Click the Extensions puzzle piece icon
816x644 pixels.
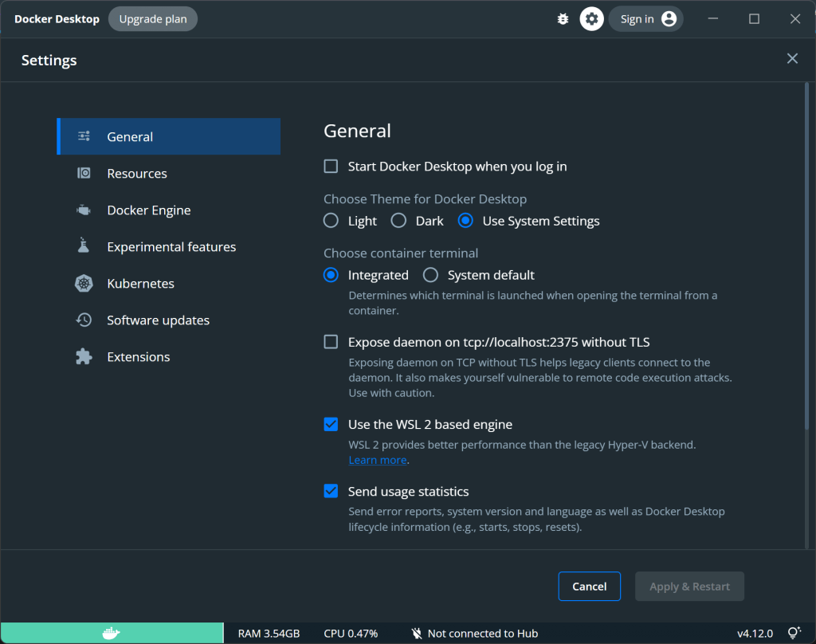(x=84, y=356)
